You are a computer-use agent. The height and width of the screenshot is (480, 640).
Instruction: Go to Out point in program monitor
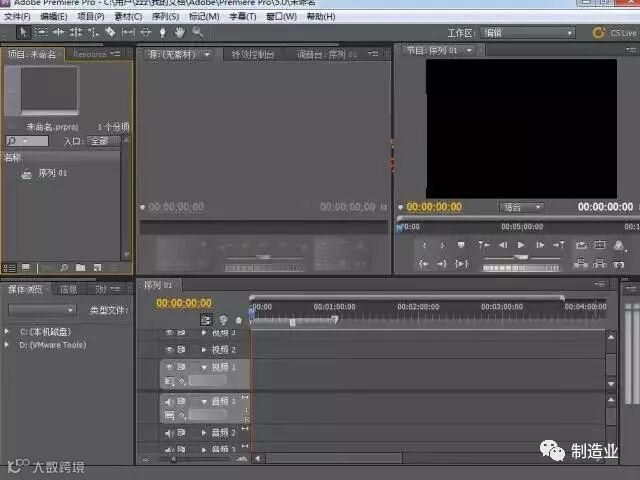click(x=442, y=264)
